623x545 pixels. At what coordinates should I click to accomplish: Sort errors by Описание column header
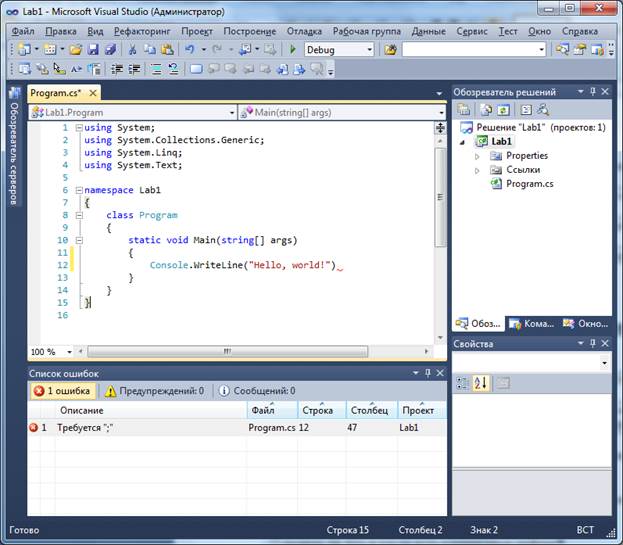151,410
